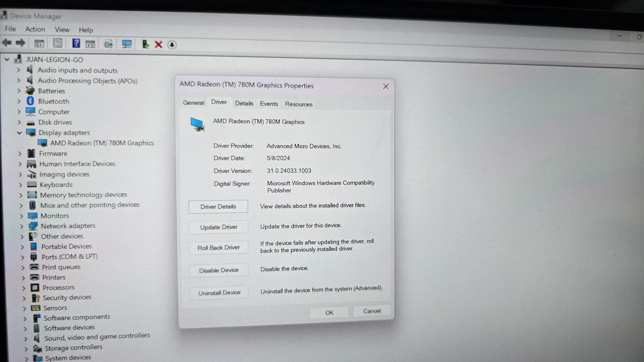Open the Action menu
Image resolution: width=644 pixels, height=362 pixels.
coord(35,29)
